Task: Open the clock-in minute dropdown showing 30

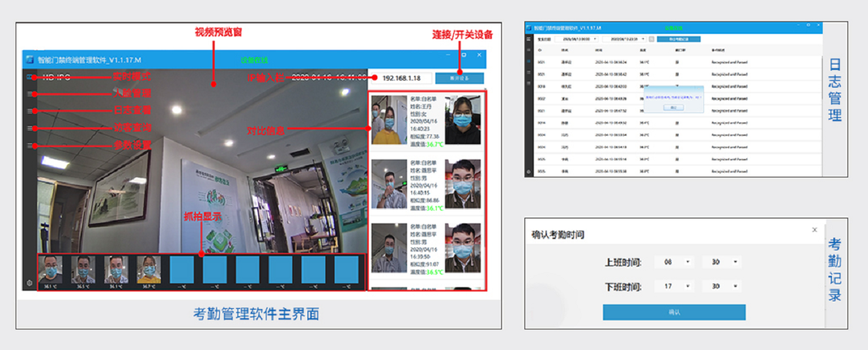Action: pyautogui.click(x=722, y=262)
